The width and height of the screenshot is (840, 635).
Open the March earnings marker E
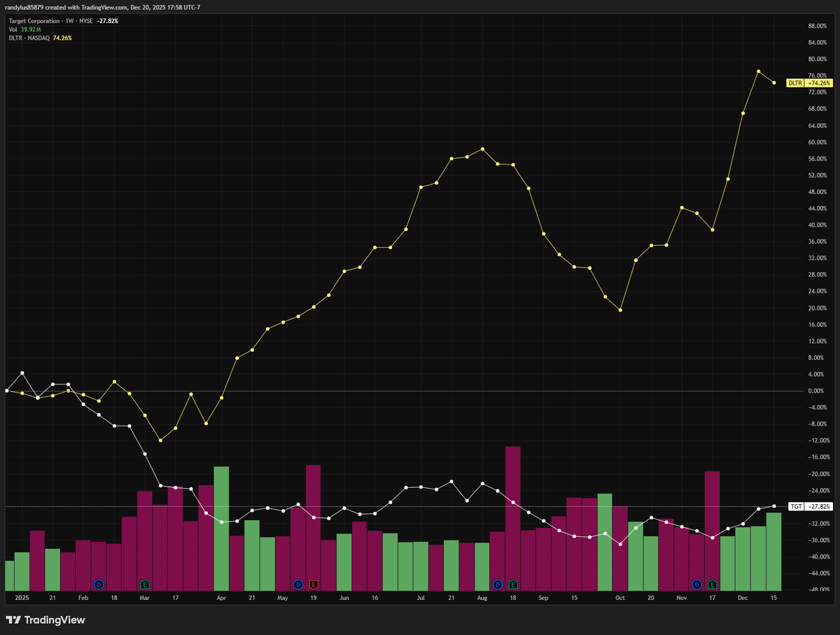[145, 584]
